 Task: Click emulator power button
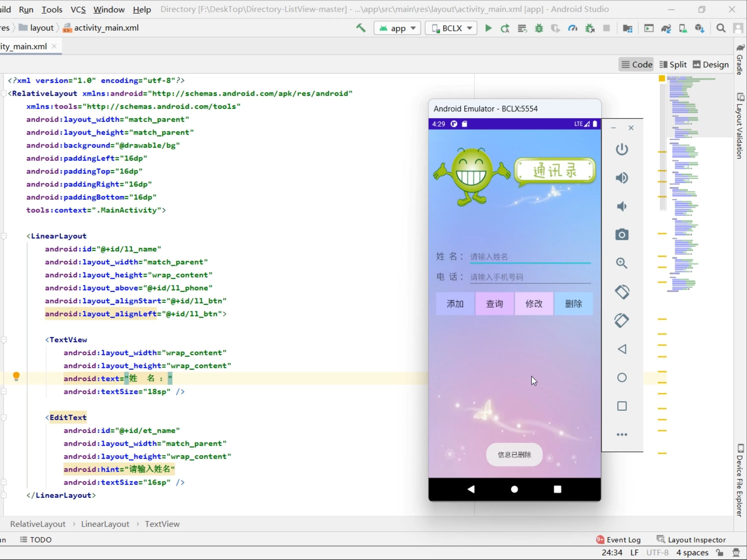click(x=622, y=149)
